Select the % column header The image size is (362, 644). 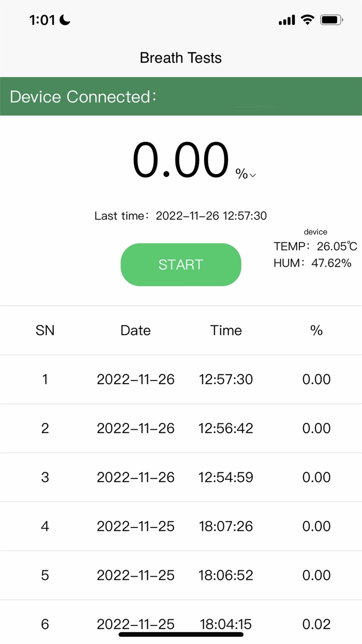316,330
